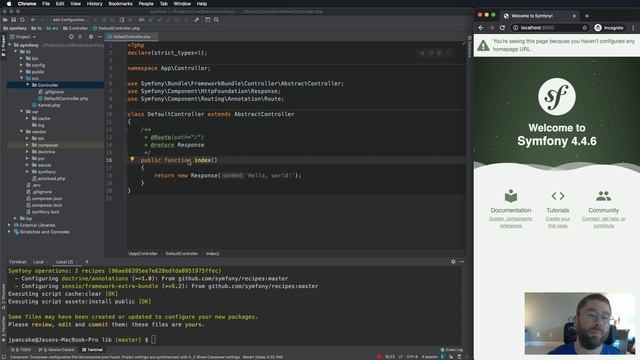The height and width of the screenshot is (360, 640).
Task: Open the File menu
Action: 46,4
